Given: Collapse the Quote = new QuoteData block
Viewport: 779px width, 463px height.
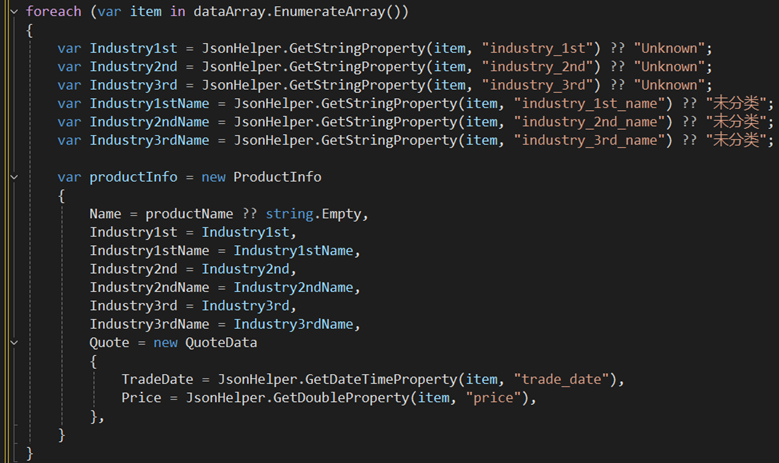Looking at the screenshot, I should click(x=14, y=342).
